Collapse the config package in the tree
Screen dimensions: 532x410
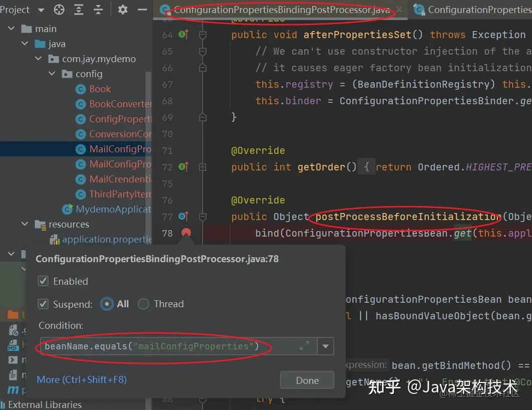[x=52, y=74]
